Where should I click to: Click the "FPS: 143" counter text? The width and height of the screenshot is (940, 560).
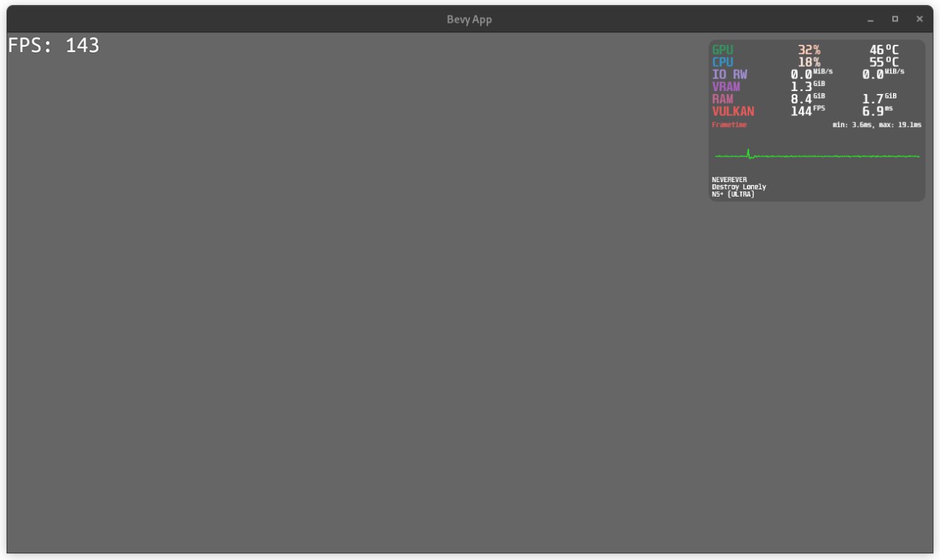tap(54, 46)
